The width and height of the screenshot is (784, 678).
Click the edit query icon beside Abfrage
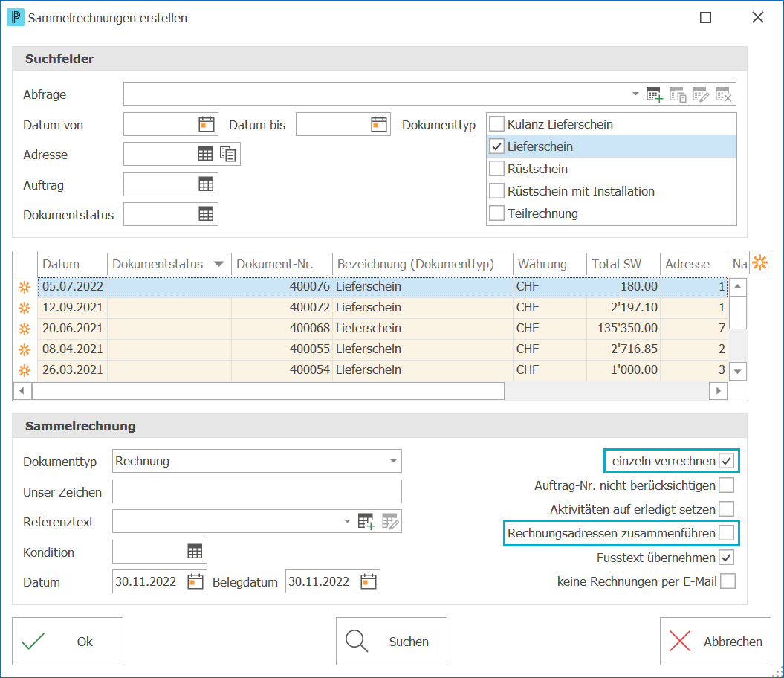click(701, 94)
